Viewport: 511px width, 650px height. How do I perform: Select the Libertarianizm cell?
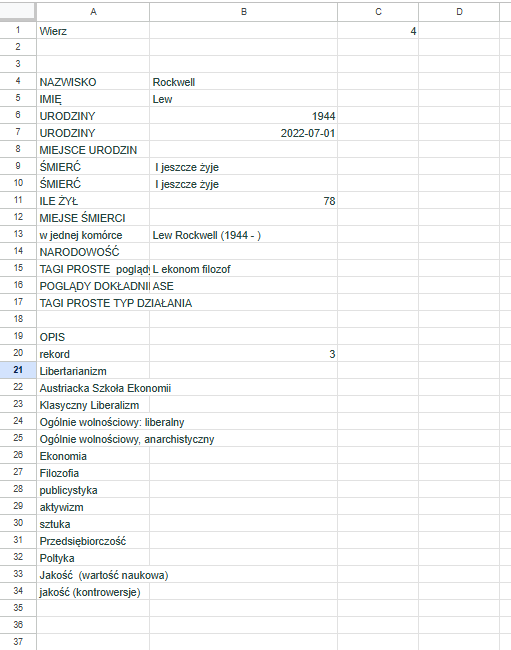(x=93, y=371)
